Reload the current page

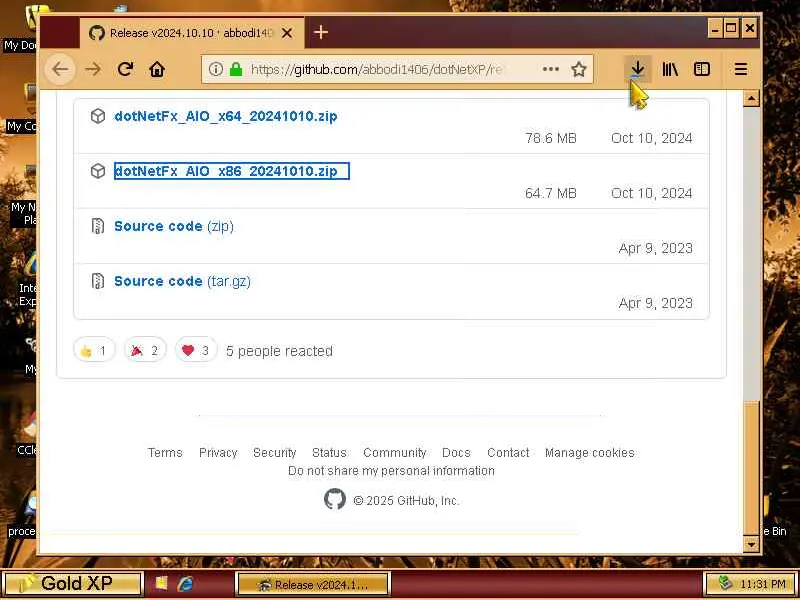pos(126,69)
